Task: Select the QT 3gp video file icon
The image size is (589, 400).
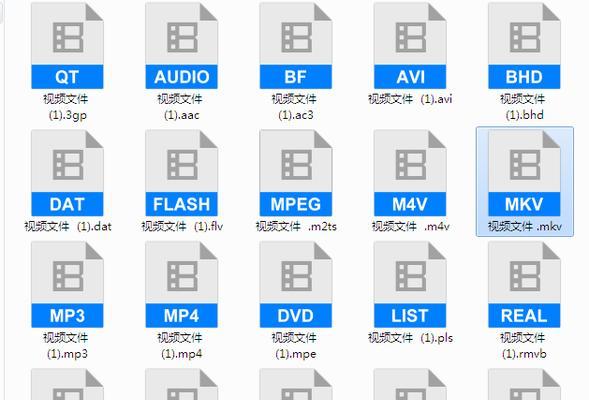Action: click(x=67, y=46)
